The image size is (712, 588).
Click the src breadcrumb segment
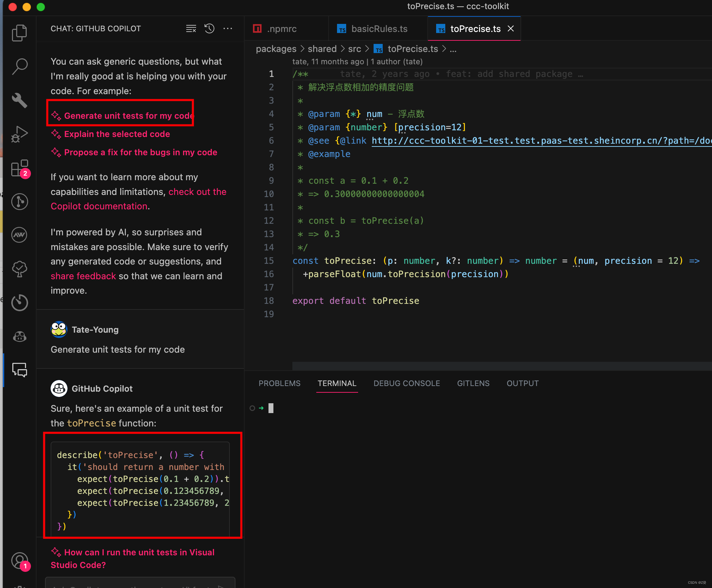point(354,49)
